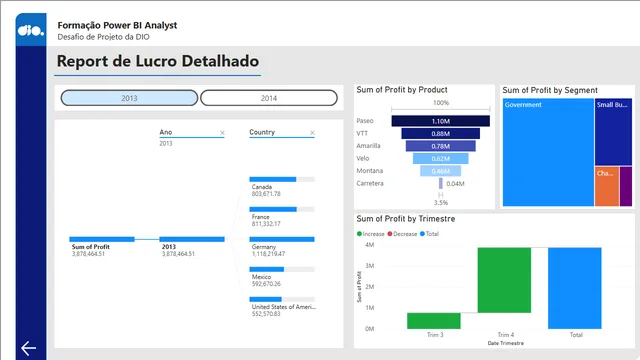The height and width of the screenshot is (360, 640).
Task: Click the Desafio de Projeto da DIO subtitle
Action: (103, 37)
